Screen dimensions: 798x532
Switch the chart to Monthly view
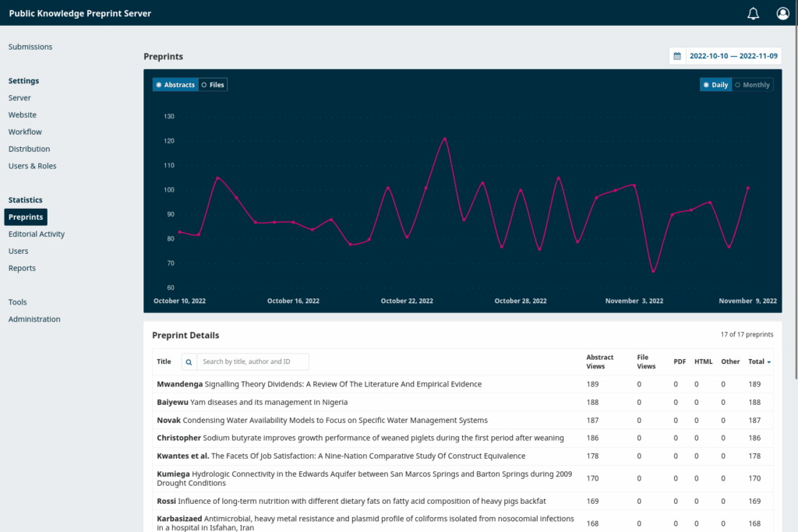pyautogui.click(x=752, y=84)
